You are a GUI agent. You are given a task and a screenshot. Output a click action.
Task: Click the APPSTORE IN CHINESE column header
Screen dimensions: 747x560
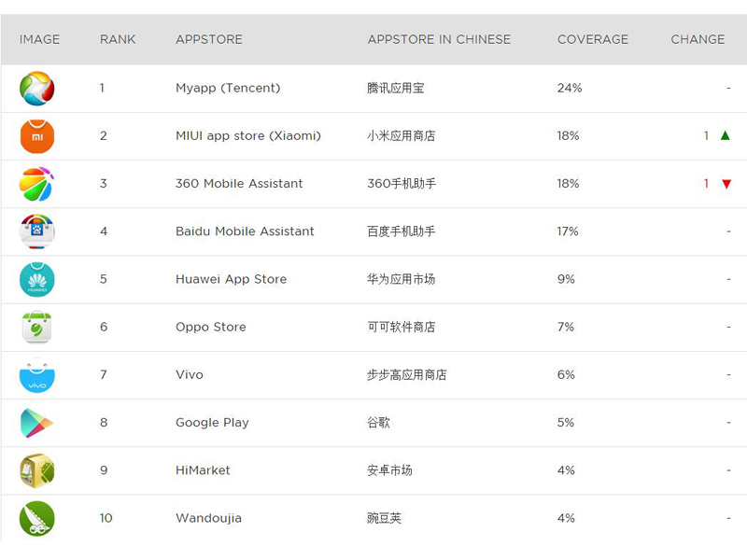click(439, 39)
